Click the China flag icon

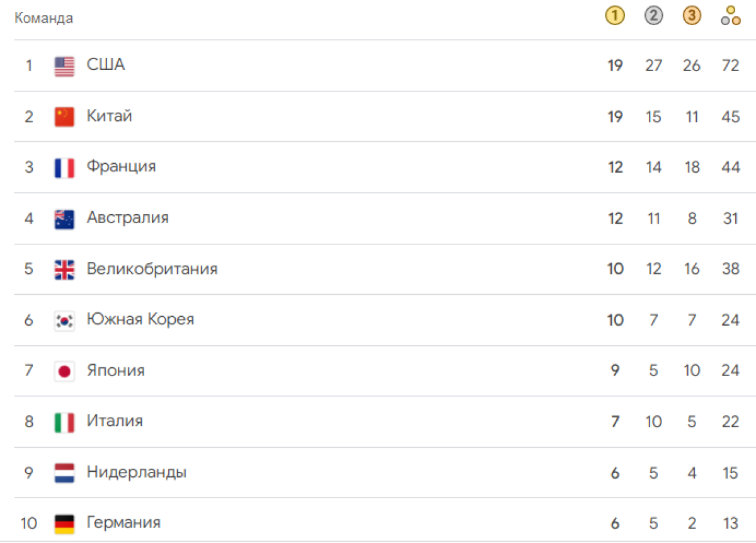tap(64, 117)
